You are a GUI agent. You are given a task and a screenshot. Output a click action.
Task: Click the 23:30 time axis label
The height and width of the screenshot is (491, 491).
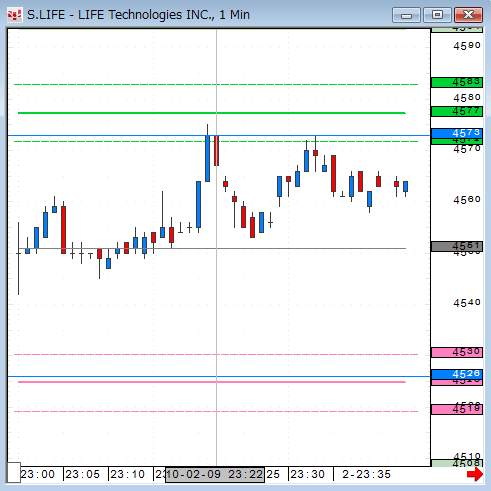coord(307,474)
